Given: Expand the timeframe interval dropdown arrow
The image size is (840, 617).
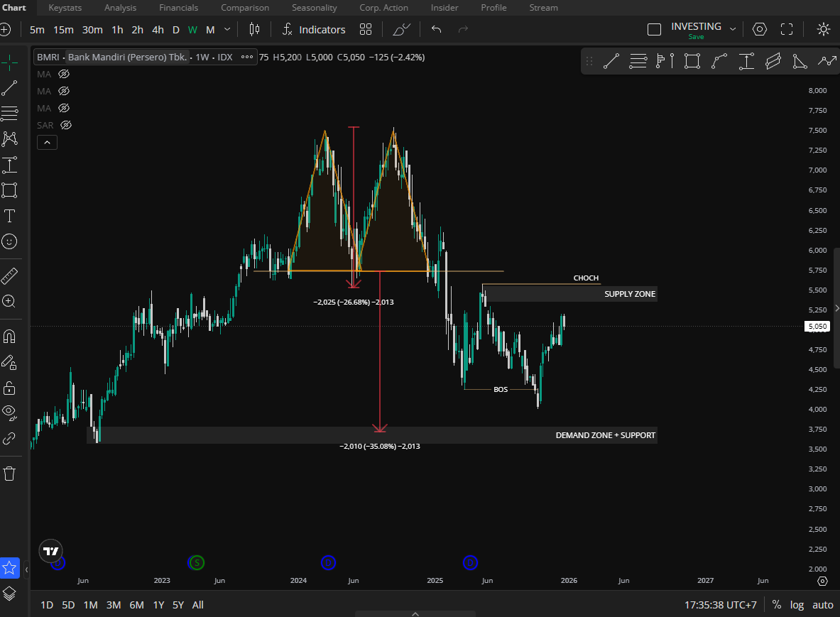Looking at the screenshot, I should click(x=227, y=29).
